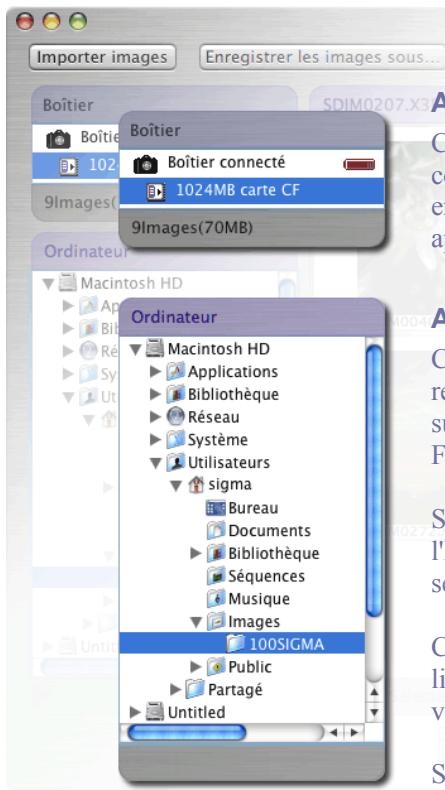
Task: Click the horizontal scroll right arrow
Action: point(354,732)
